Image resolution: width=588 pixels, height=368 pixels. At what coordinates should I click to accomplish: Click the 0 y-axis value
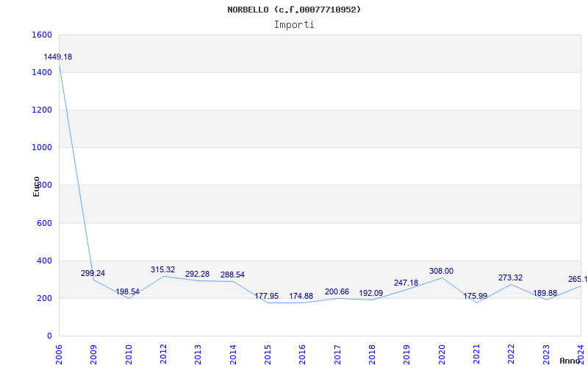tap(49, 336)
